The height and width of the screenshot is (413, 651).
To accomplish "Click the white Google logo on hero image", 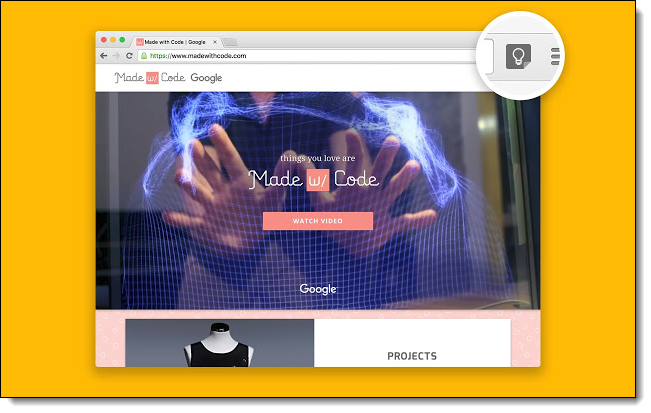I will (x=318, y=289).
